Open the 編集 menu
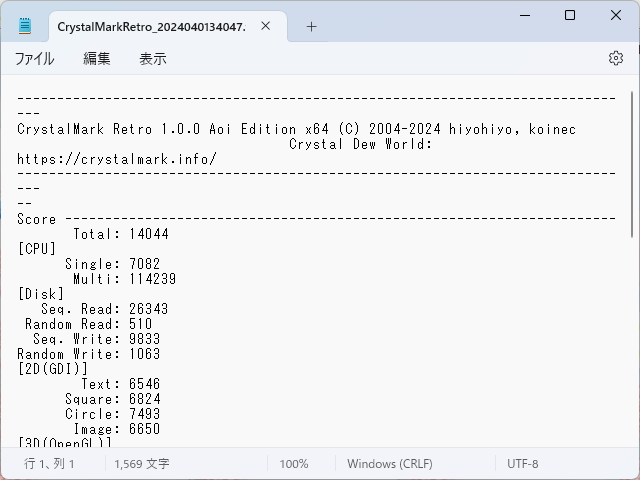Image resolution: width=640 pixels, height=480 pixels. tap(97, 59)
